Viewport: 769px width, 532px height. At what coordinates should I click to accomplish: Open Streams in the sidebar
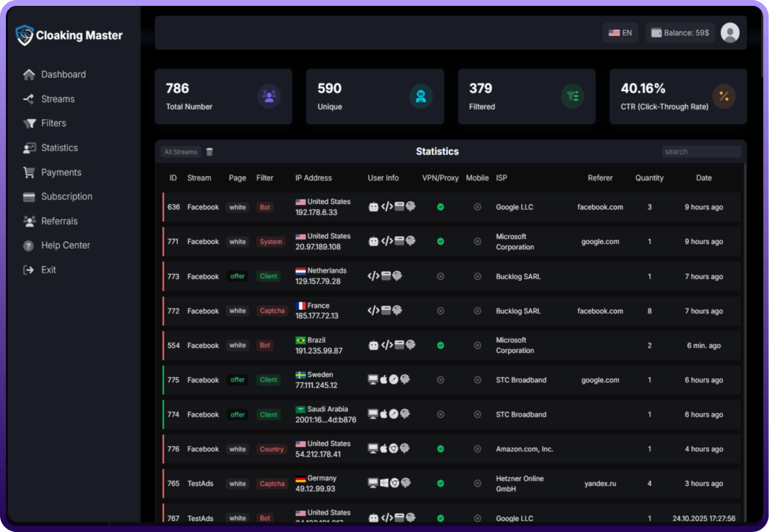point(57,99)
